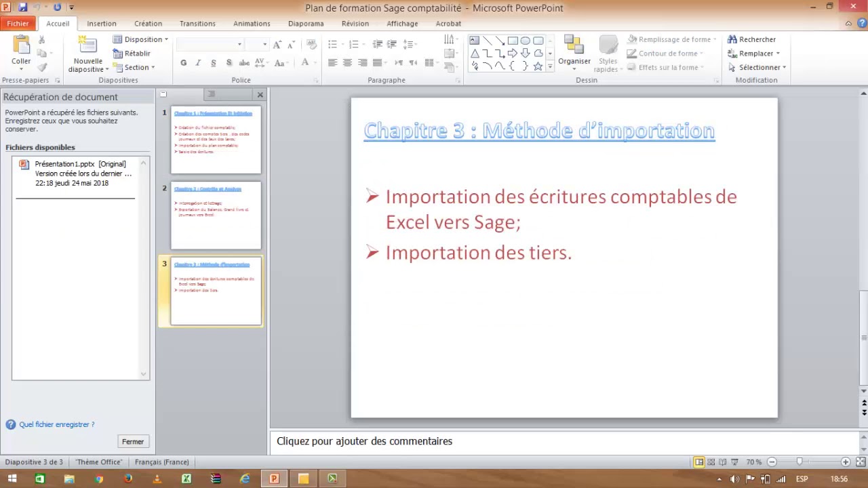Image resolution: width=868 pixels, height=488 pixels.
Task: Collapse the ribbon with the caret icon
Action: click(x=848, y=23)
